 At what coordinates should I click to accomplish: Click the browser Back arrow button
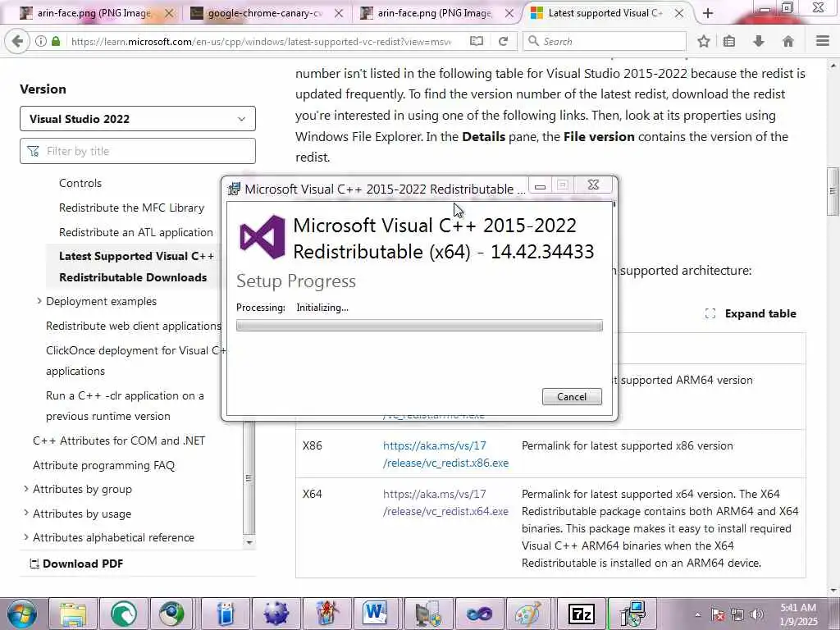[x=17, y=41]
